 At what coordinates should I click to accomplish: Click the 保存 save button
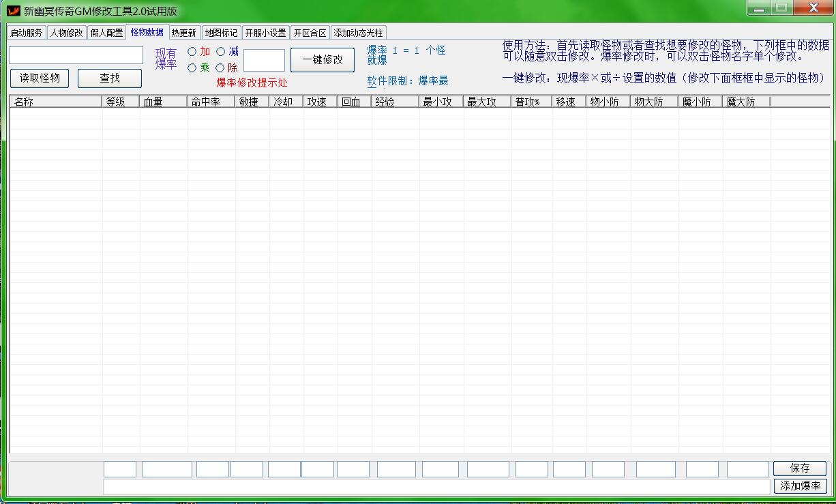tap(800, 469)
